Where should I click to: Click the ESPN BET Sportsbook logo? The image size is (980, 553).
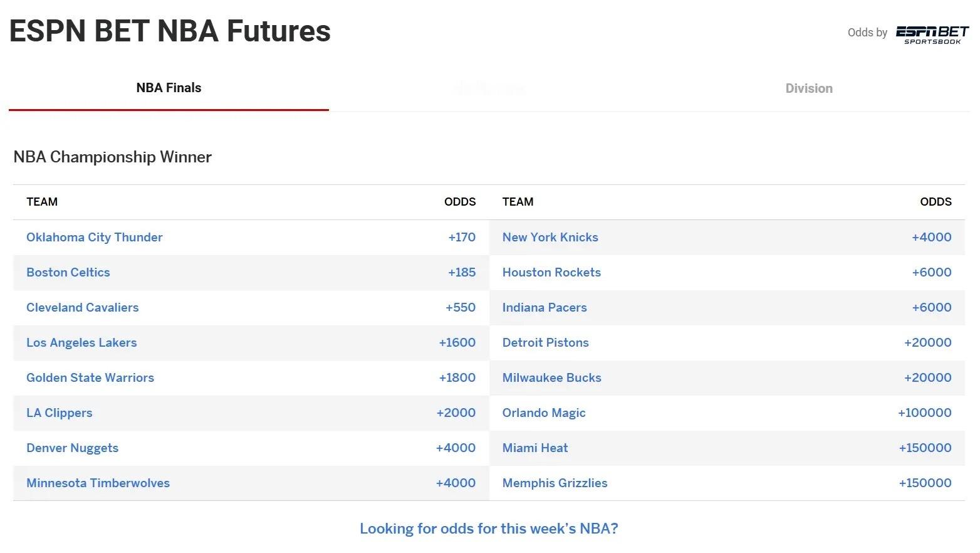point(932,34)
